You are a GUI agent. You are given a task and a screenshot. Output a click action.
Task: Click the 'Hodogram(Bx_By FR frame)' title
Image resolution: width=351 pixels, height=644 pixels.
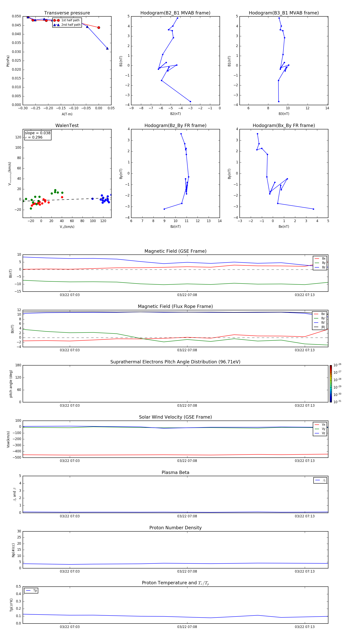[284, 125]
